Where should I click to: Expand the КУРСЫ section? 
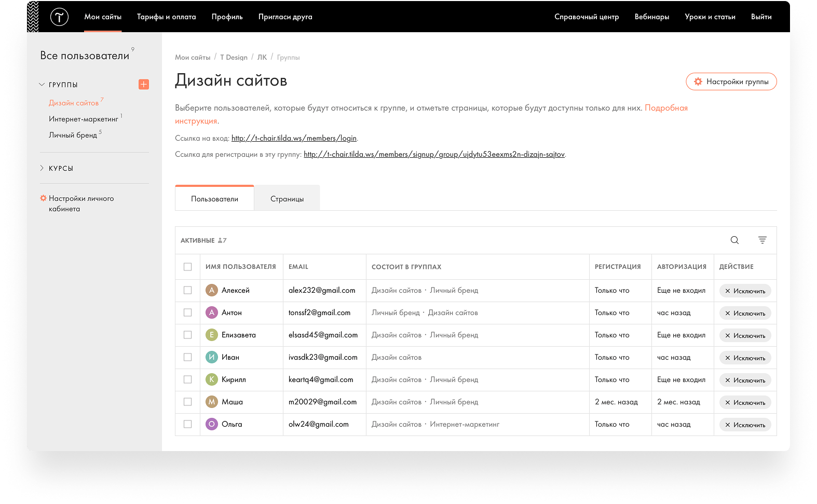click(42, 168)
